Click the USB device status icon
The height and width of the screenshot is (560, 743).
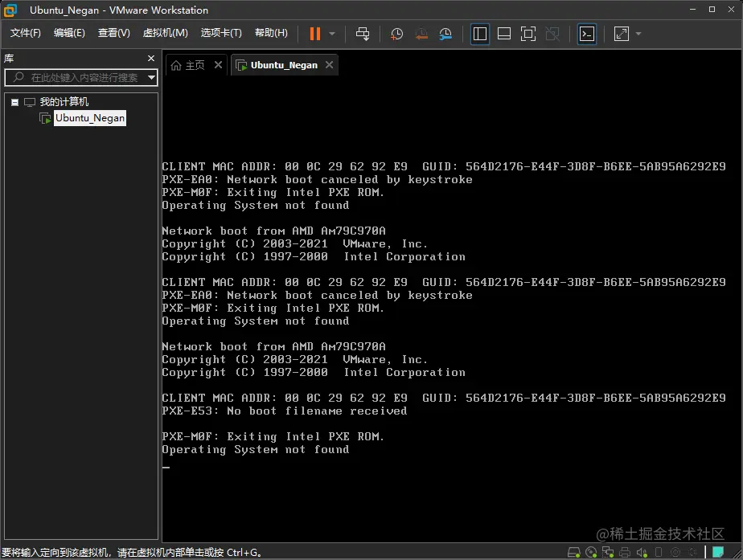point(659,552)
